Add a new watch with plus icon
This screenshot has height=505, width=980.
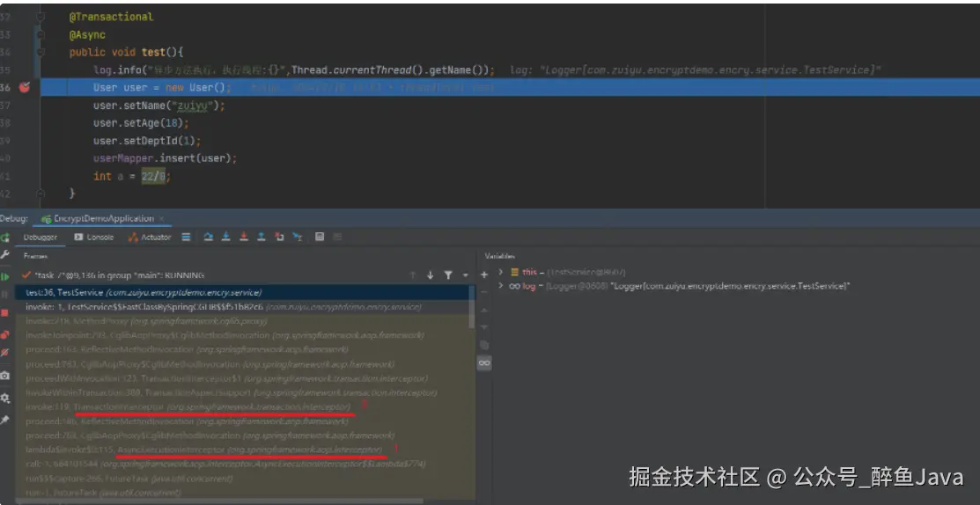483,274
